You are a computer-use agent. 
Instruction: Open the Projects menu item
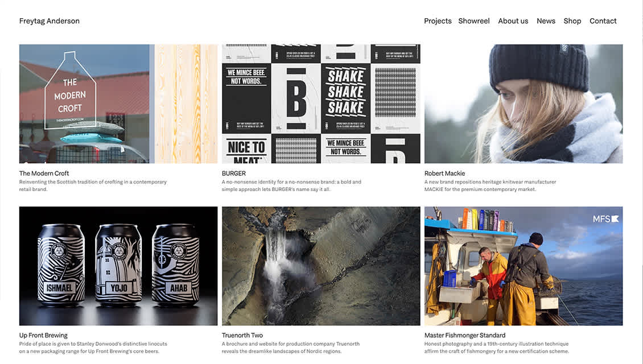point(438,21)
